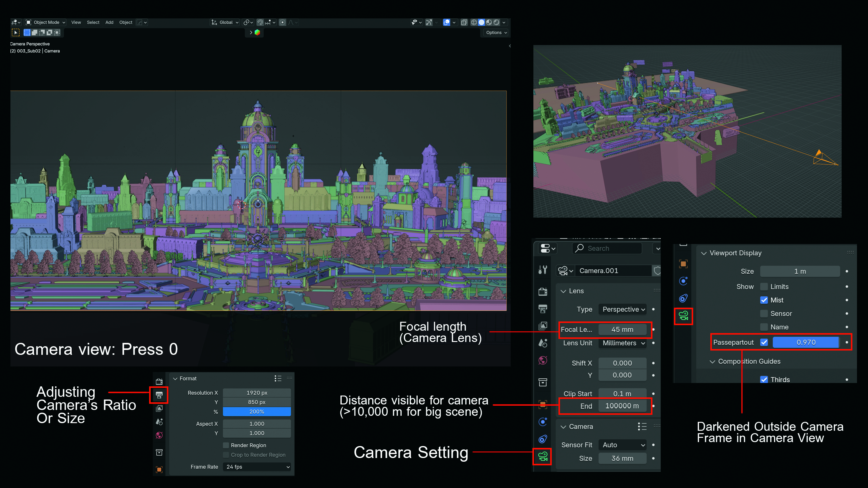Open the Format presets list icon
The width and height of the screenshot is (868, 488).
[278, 378]
